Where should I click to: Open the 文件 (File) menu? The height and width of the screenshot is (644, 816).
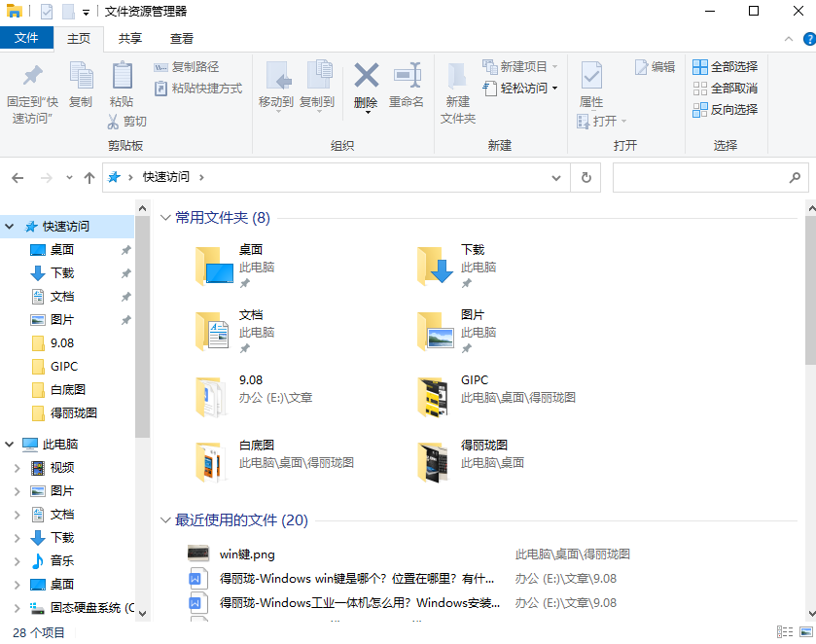click(26, 39)
